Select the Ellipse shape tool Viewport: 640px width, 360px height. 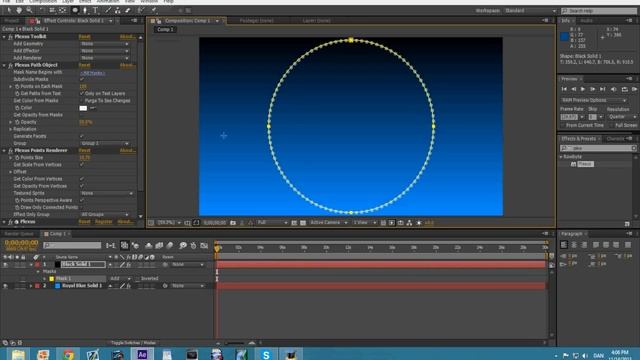[x=75, y=10]
